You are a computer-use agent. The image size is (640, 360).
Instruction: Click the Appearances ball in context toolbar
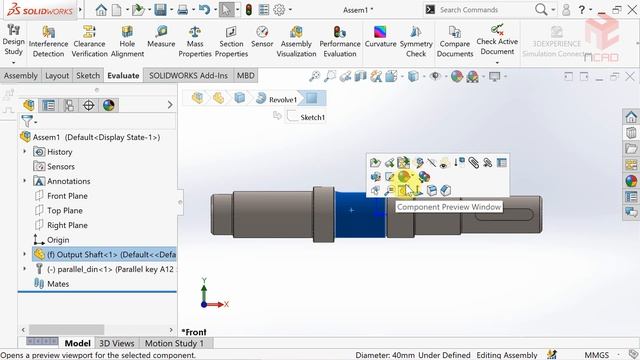point(404,177)
